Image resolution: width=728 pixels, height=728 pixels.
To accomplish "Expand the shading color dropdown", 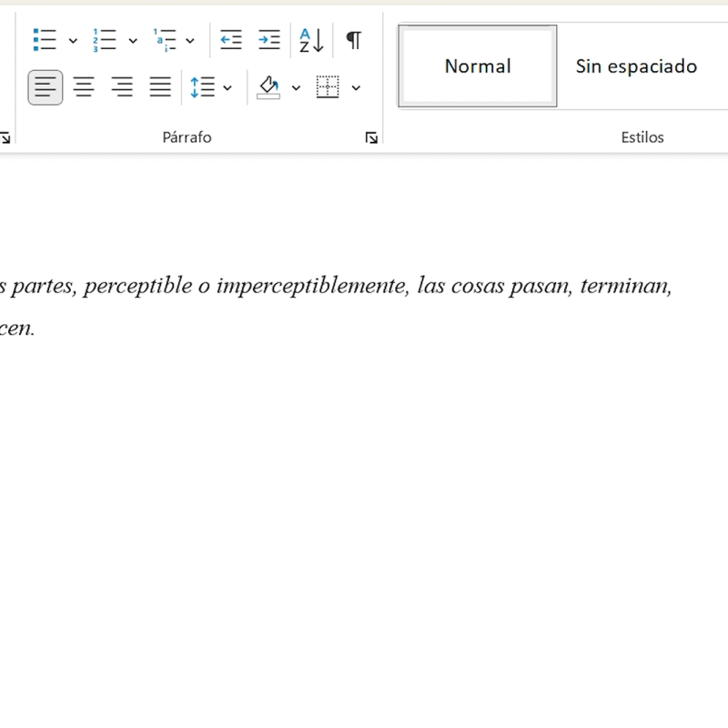I will 295,87.
